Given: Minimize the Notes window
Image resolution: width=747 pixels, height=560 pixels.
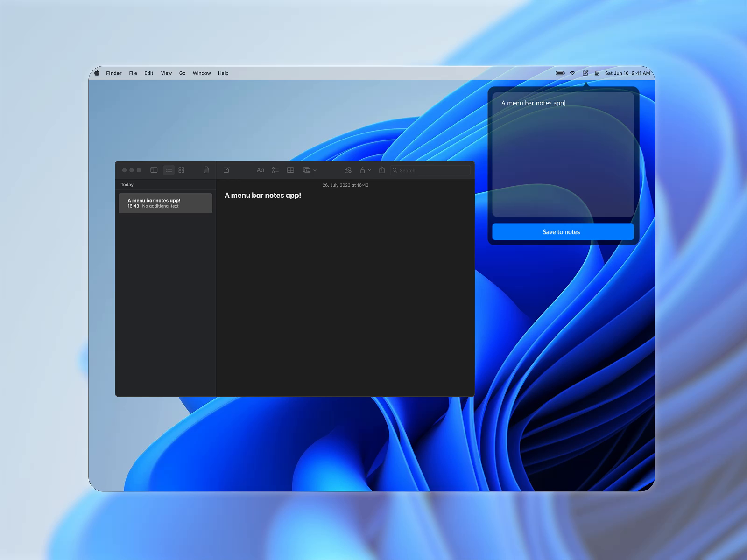Looking at the screenshot, I should pos(132,170).
